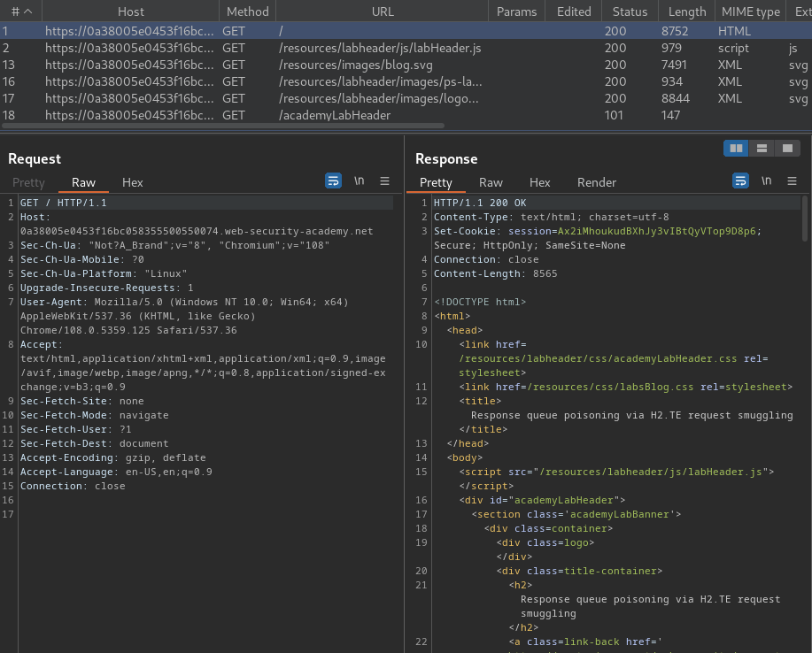
Task: Click the horizontal scrollbar of history table
Action: 222,126
